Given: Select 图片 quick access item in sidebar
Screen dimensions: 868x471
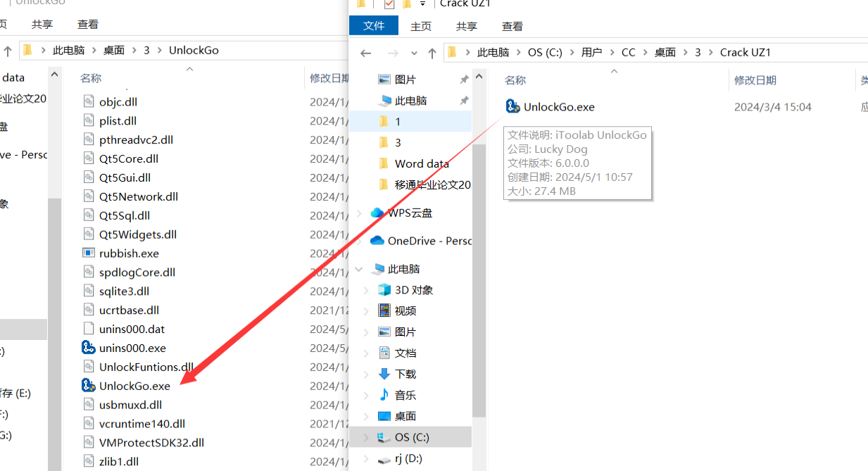Looking at the screenshot, I should click(x=405, y=80).
